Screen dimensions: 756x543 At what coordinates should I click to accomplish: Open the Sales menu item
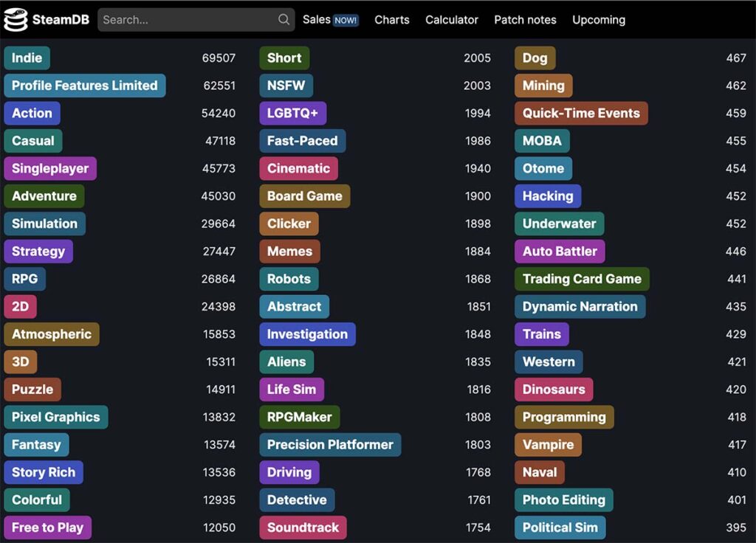[330, 20]
